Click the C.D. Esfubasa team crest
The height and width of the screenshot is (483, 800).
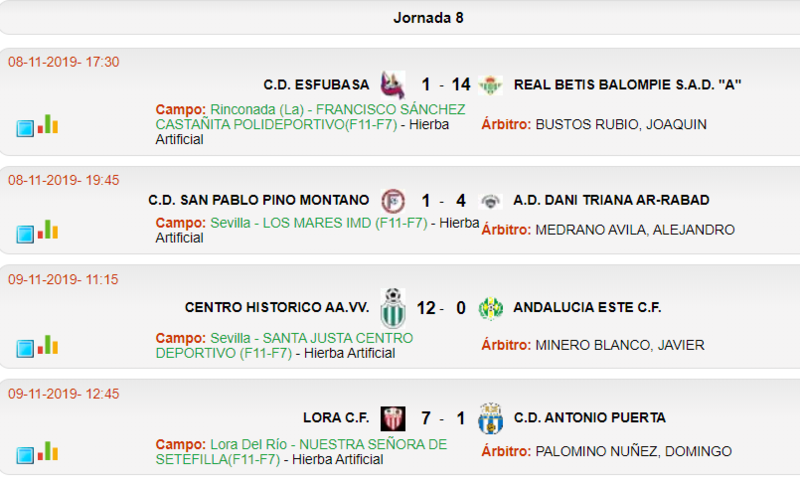(x=393, y=85)
